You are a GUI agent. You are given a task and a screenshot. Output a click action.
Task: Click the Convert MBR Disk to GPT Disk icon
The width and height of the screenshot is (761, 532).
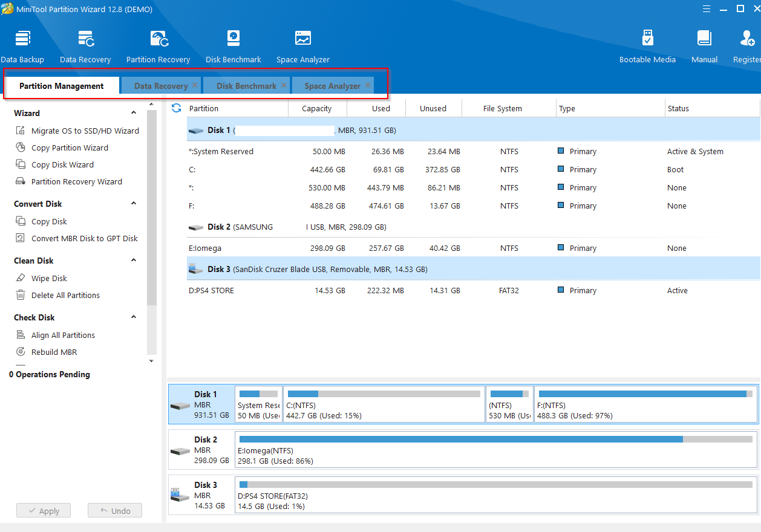(x=20, y=238)
